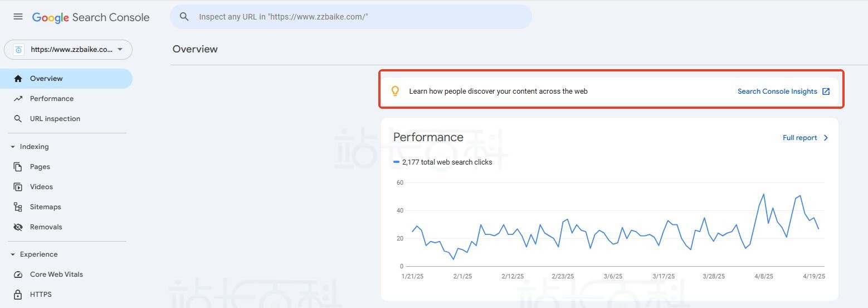Collapse the Experience section
Viewport: 868px width, 308px height.
point(13,254)
